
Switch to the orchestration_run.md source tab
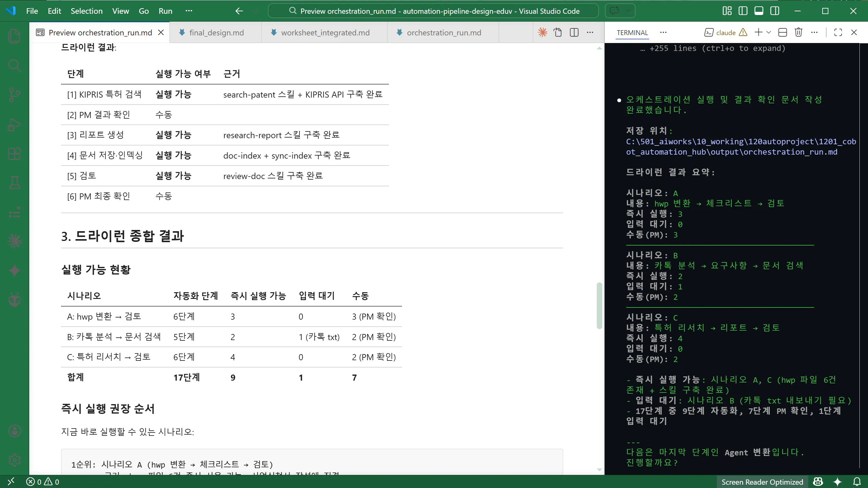(443, 32)
